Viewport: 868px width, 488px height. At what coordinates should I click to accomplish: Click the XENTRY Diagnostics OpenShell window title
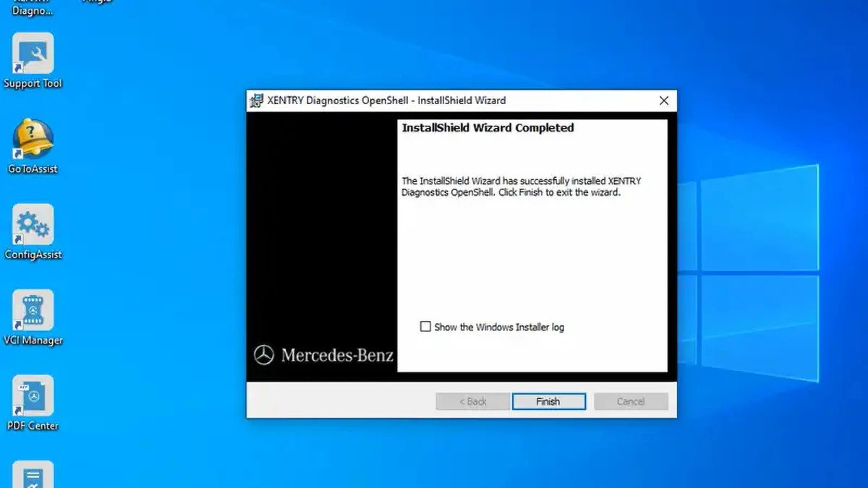click(387, 100)
